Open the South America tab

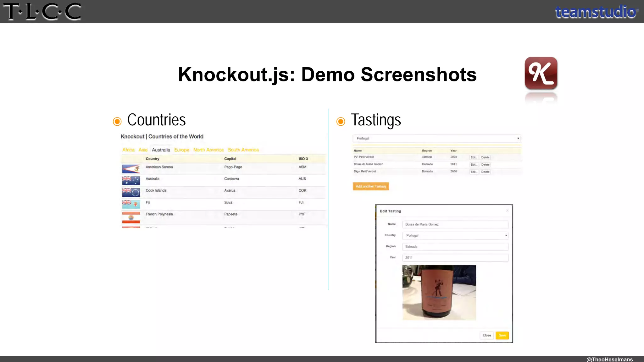243,150
